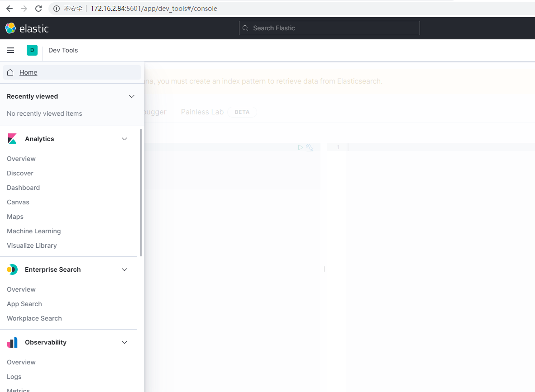Open the D space selector avatar
The image size is (535, 392).
pos(32,50)
